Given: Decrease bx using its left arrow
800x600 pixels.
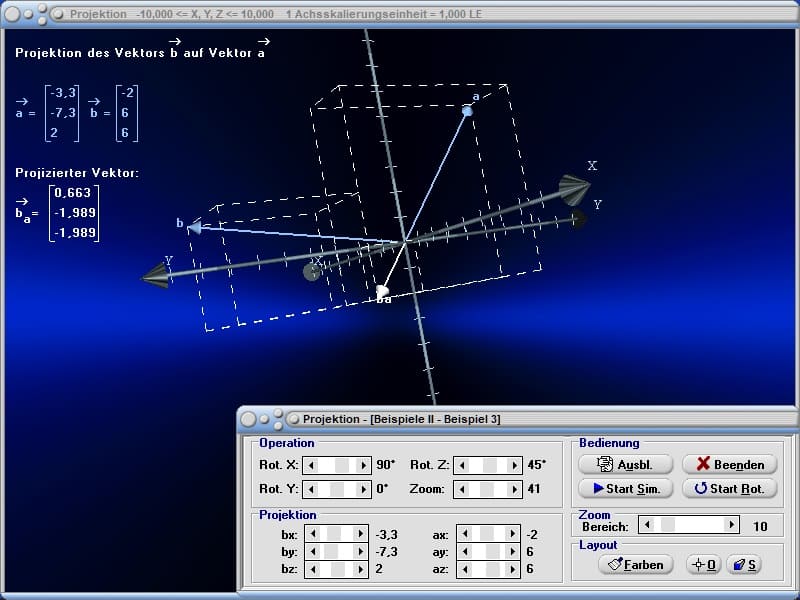Looking at the screenshot, I should pos(313,534).
